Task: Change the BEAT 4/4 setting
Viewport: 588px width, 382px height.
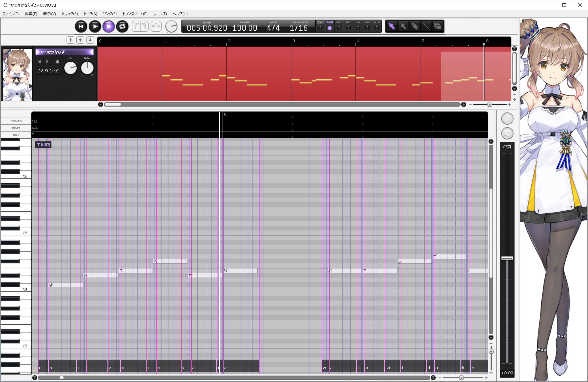Action: tap(273, 28)
